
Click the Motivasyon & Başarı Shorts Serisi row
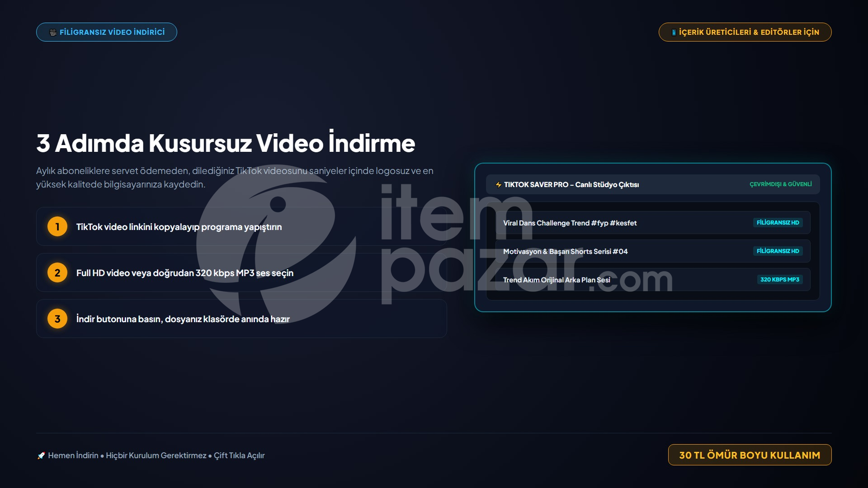tap(653, 251)
